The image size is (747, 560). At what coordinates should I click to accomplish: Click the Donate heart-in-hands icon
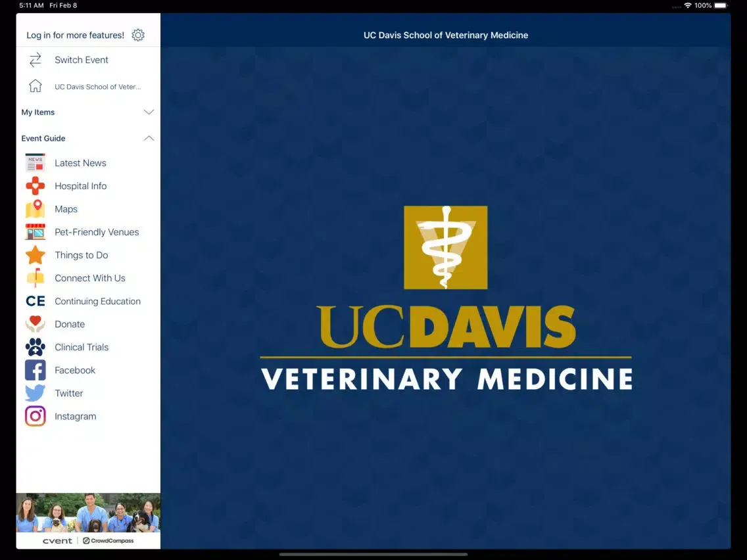pyautogui.click(x=36, y=324)
